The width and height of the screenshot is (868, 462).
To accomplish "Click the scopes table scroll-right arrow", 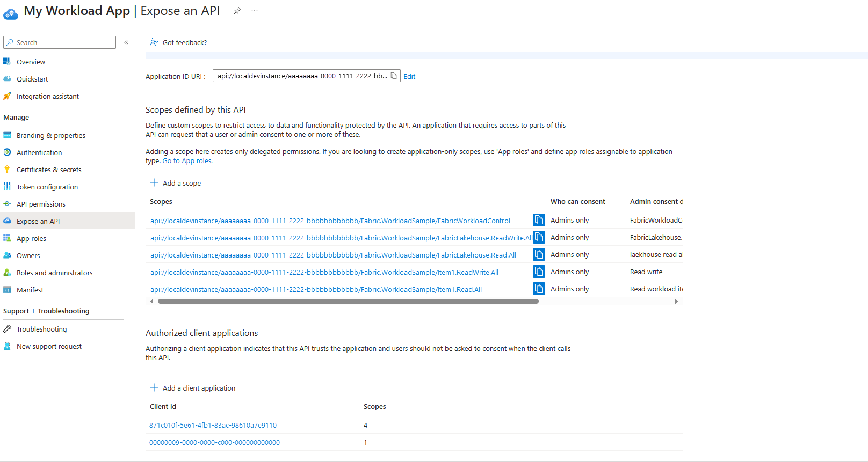I will click(x=676, y=302).
